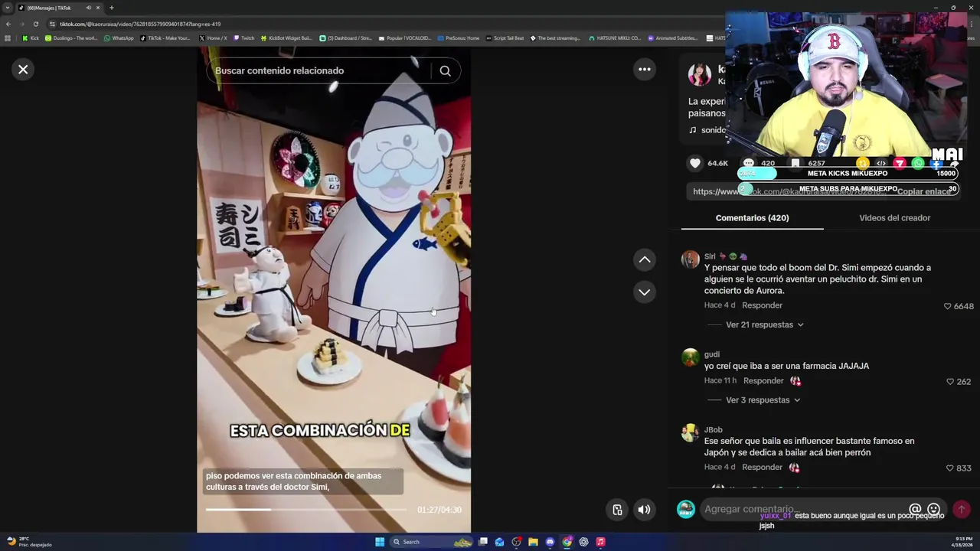Open creator avatar beside the video description
Viewport: 980px width, 551px height.
[x=699, y=75]
